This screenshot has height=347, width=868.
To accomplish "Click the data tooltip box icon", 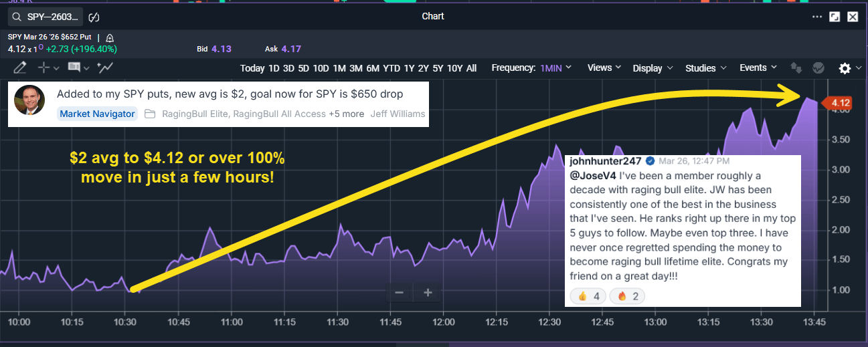I will 74,68.
